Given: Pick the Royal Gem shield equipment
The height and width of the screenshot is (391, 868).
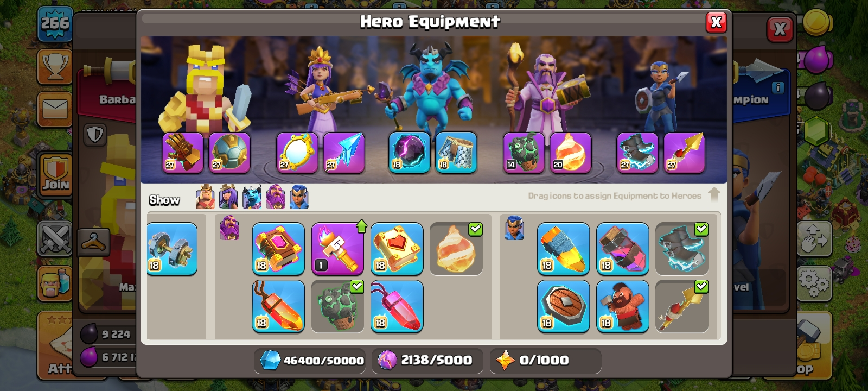Looking at the screenshot, I should coord(564,306).
